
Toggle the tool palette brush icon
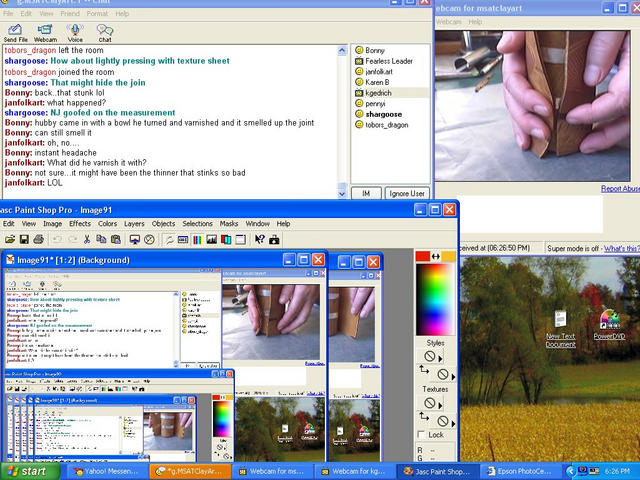tap(169, 240)
